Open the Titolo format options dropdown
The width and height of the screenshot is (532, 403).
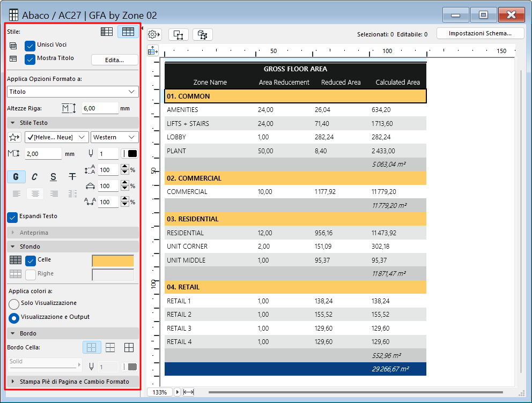72,92
